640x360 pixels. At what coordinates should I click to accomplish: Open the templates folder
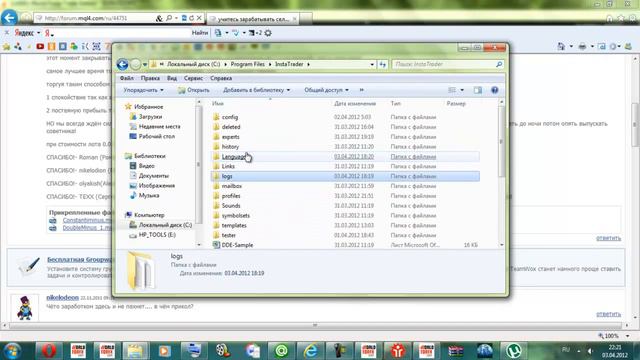(x=234, y=225)
